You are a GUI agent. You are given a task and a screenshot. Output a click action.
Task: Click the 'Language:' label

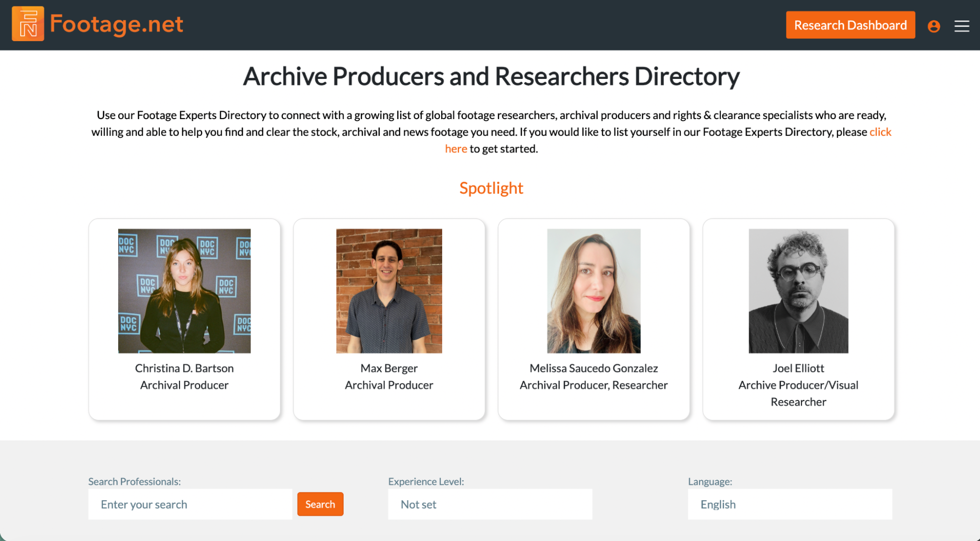coord(710,481)
